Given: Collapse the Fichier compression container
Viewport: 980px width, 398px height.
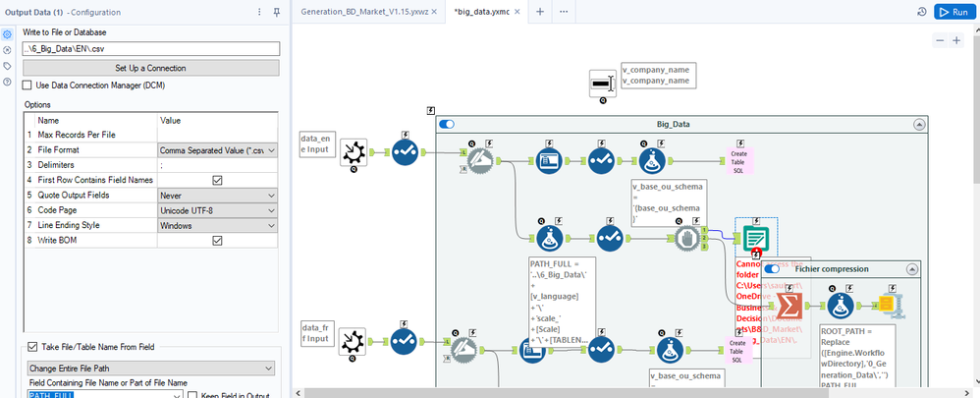Looking at the screenshot, I should [x=912, y=269].
